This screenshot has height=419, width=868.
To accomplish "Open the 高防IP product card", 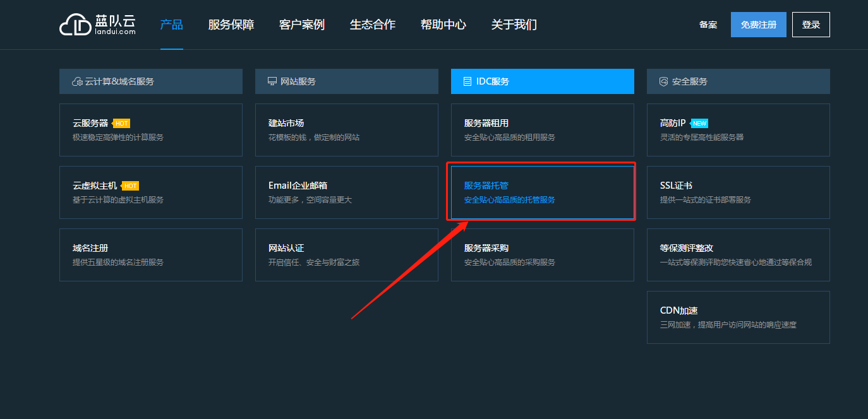I will (738, 130).
